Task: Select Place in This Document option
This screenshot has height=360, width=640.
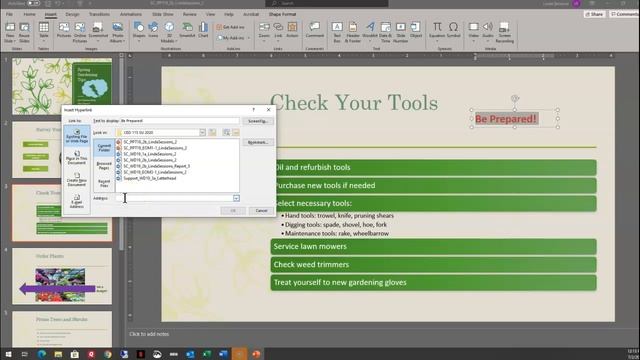Action: pos(77,158)
